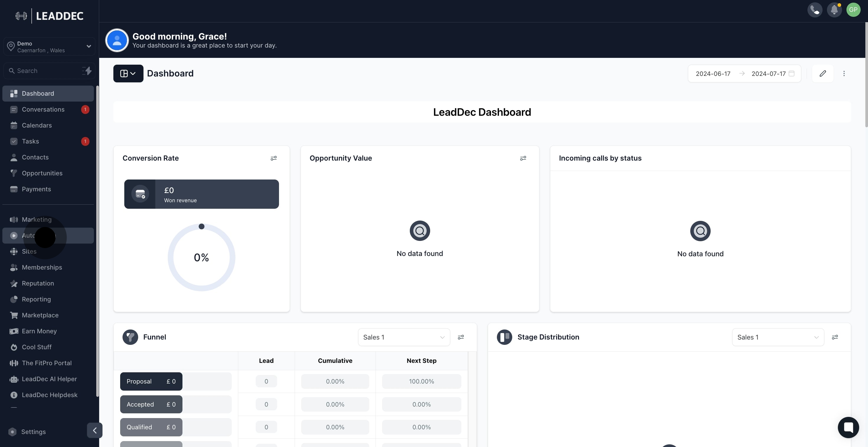Click the Proposal Next Step 100.00% cell
This screenshot has width=868, height=447.
(x=422, y=381)
